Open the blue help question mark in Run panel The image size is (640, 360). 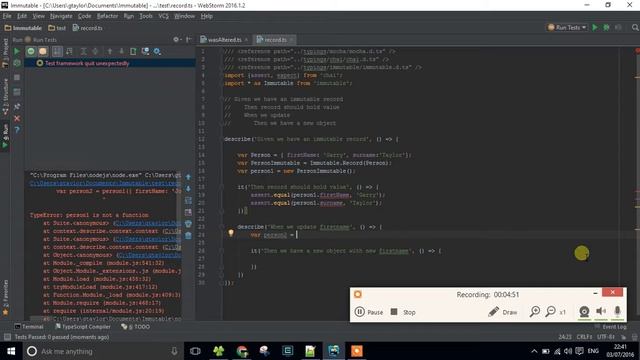coord(17,130)
